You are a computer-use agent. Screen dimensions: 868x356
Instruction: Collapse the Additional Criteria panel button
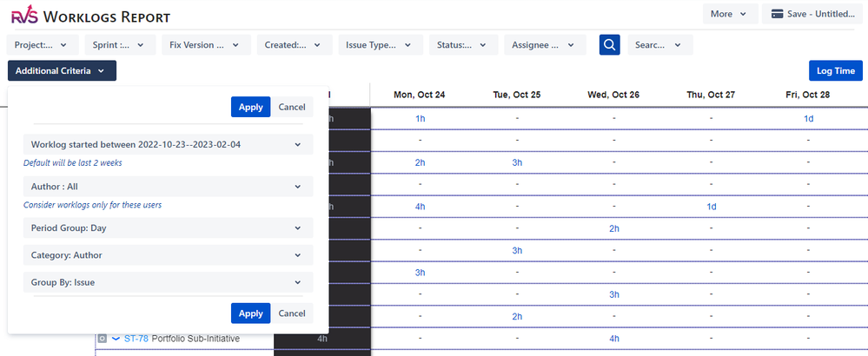pyautogui.click(x=62, y=70)
